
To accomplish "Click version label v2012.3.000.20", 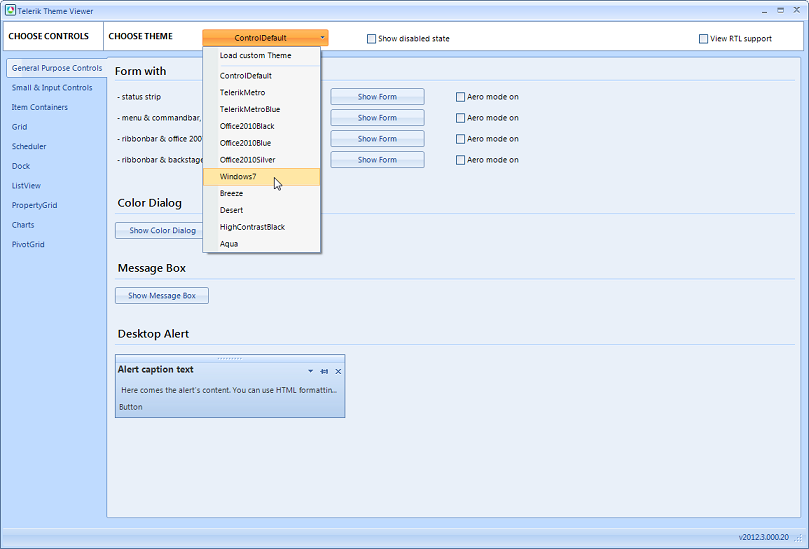I will [x=764, y=538].
